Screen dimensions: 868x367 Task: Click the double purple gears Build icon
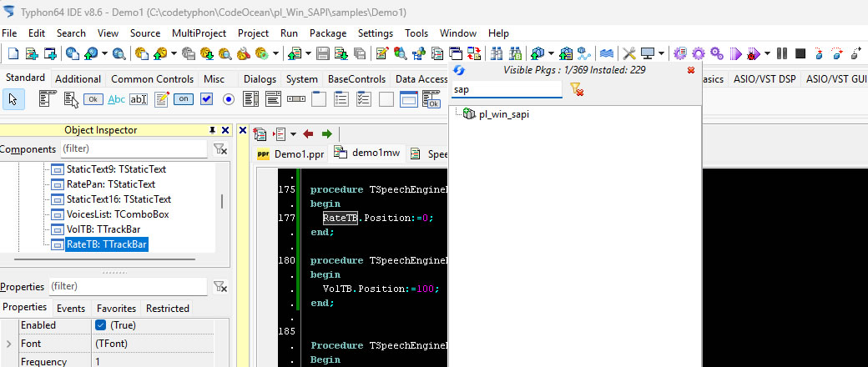[x=717, y=53]
